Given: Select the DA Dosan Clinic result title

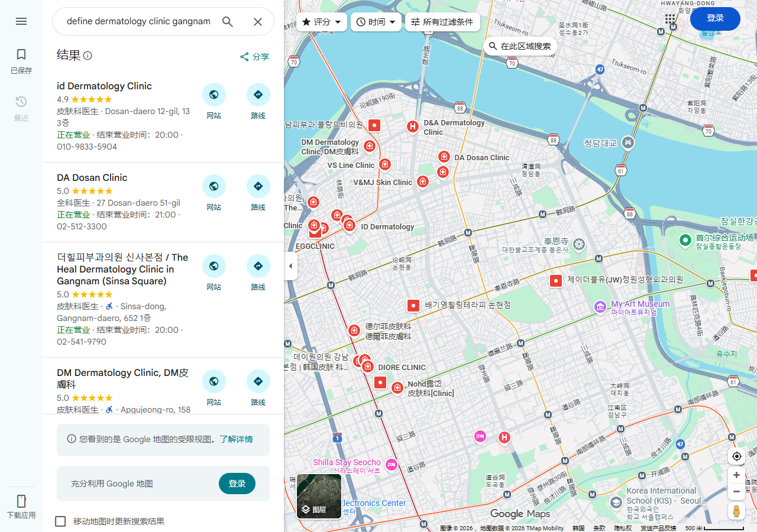Looking at the screenshot, I should (92, 178).
